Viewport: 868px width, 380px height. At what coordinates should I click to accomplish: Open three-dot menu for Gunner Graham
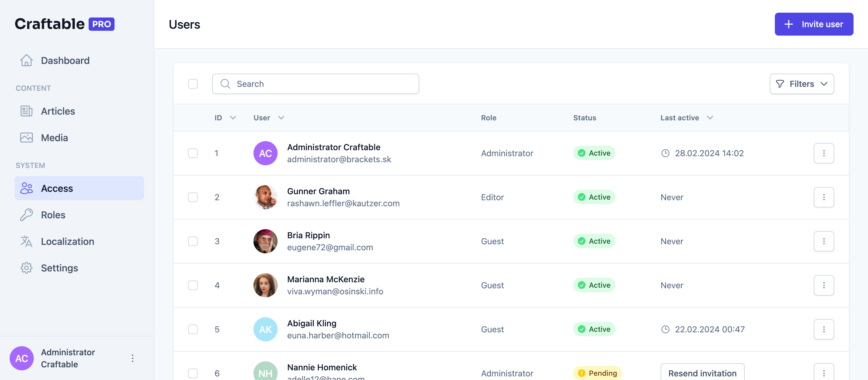point(823,197)
